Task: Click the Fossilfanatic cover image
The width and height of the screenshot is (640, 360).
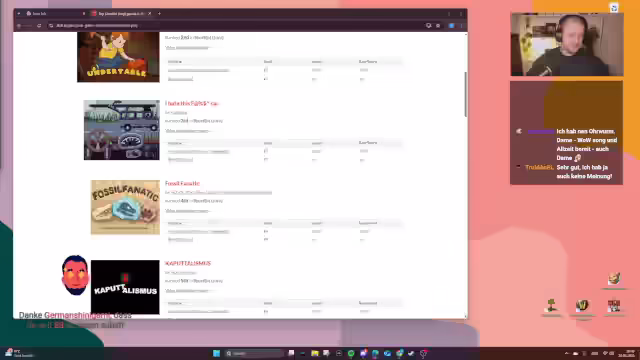Action: coord(125,207)
